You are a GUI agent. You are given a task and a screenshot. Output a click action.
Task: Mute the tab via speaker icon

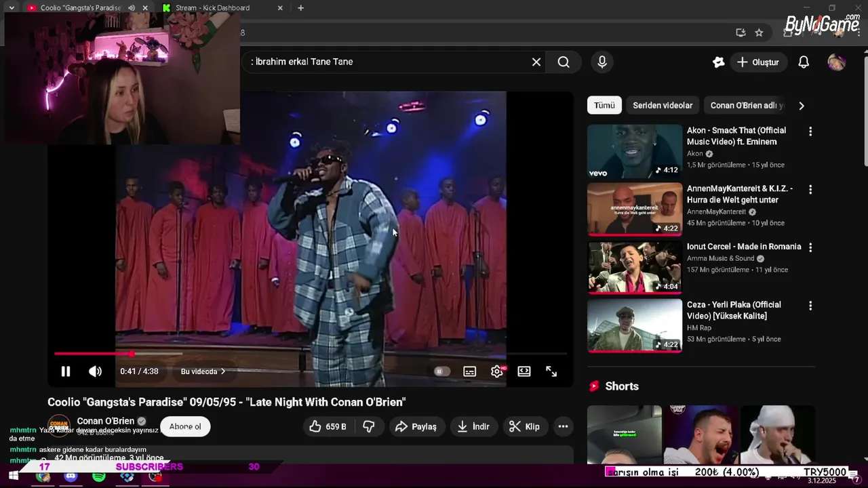tap(132, 8)
